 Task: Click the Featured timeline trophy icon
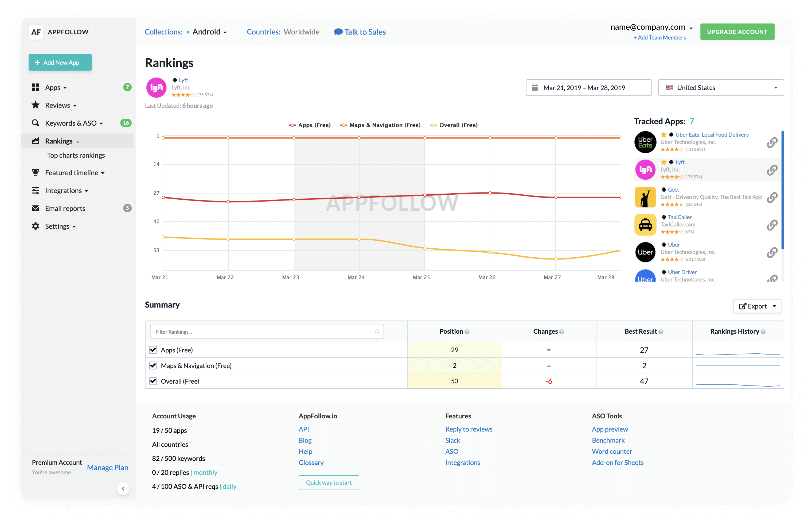click(x=35, y=172)
